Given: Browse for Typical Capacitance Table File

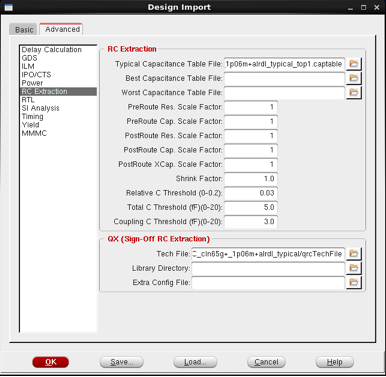Looking at the screenshot, I should (354, 64).
